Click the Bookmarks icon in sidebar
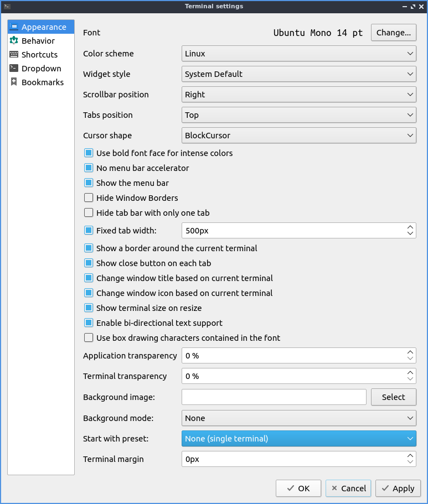 [x=14, y=82]
